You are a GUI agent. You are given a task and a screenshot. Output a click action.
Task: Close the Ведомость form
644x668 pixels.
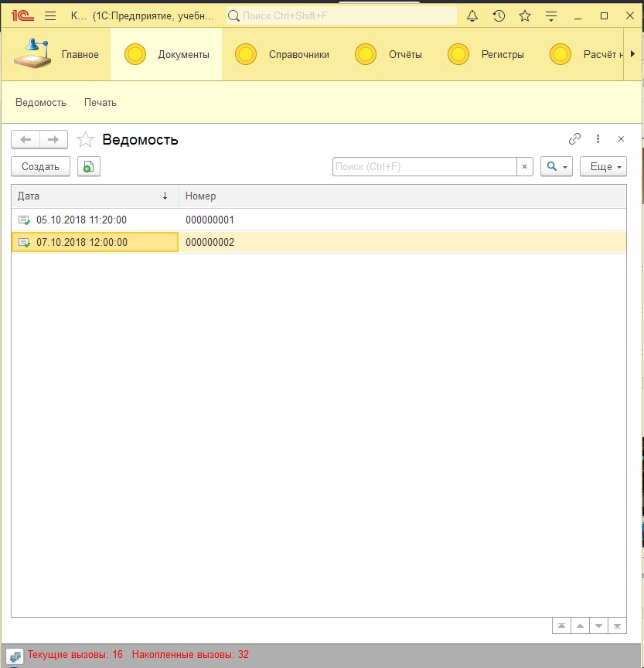pyautogui.click(x=621, y=139)
